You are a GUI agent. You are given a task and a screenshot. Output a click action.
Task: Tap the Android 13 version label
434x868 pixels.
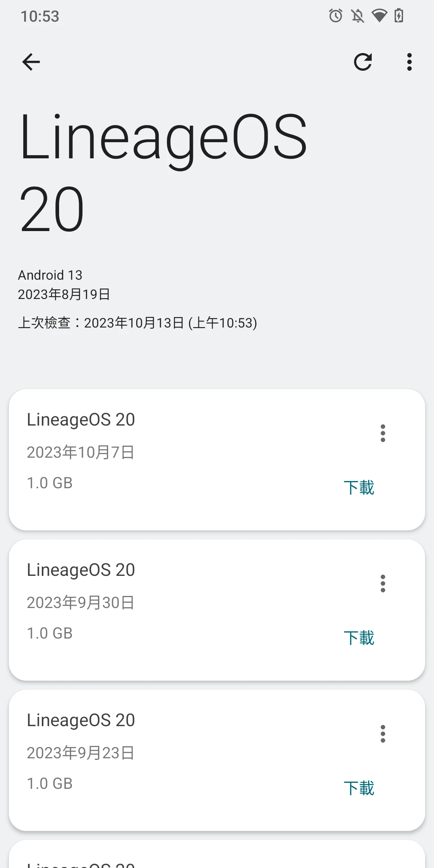50,275
